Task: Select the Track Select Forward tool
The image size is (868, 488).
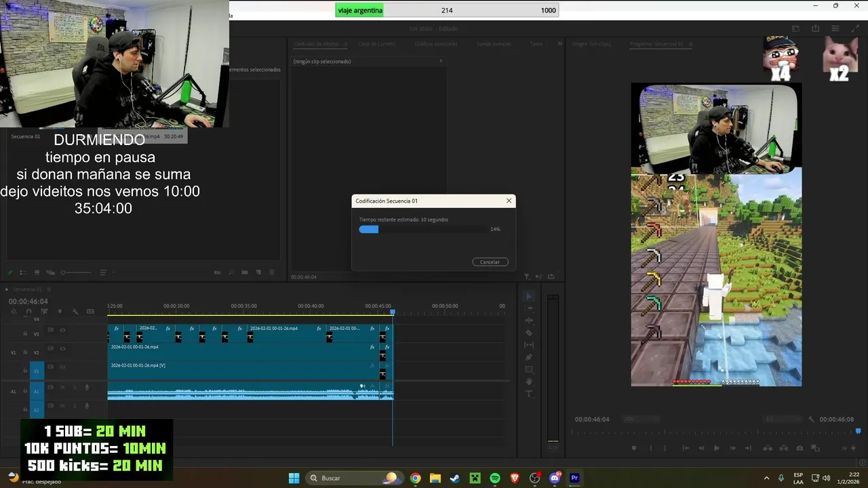Action: coord(529,308)
